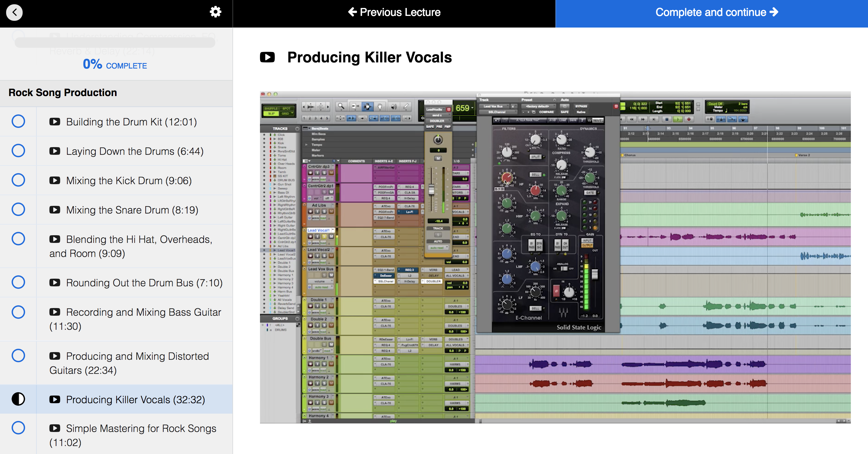Viewport: 868px width, 454px height.
Task: Select the Selector tool in Pro Tools toolbar
Action: [367, 106]
